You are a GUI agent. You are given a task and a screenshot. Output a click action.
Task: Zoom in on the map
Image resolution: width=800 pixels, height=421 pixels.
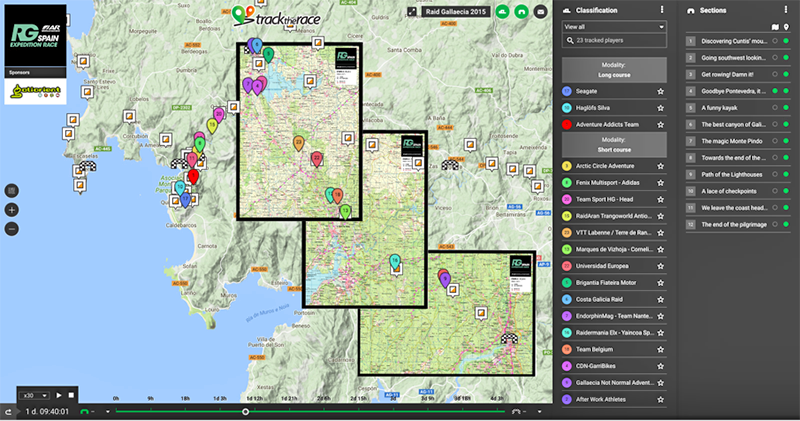pyautogui.click(x=12, y=210)
